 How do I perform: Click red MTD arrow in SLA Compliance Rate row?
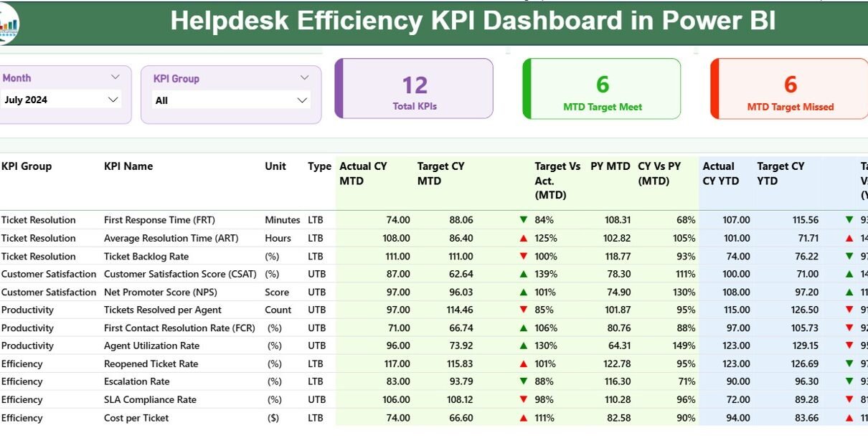pyautogui.click(x=524, y=399)
